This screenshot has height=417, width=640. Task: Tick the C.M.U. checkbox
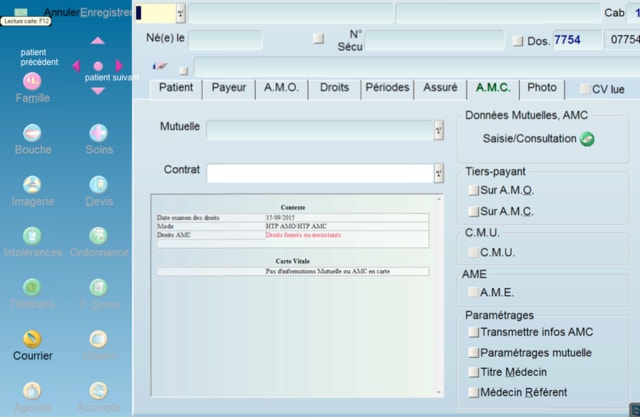[473, 252]
